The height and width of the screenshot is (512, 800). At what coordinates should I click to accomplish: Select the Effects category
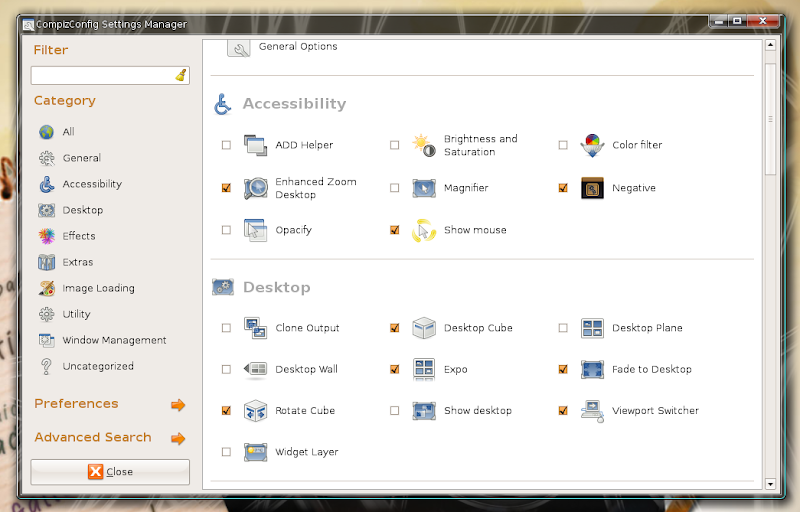pyautogui.click(x=67, y=236)
